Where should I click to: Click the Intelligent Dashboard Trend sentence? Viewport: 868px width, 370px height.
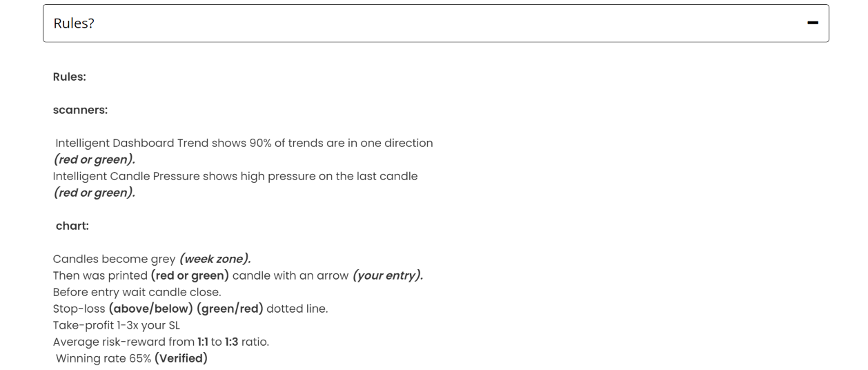244,143
